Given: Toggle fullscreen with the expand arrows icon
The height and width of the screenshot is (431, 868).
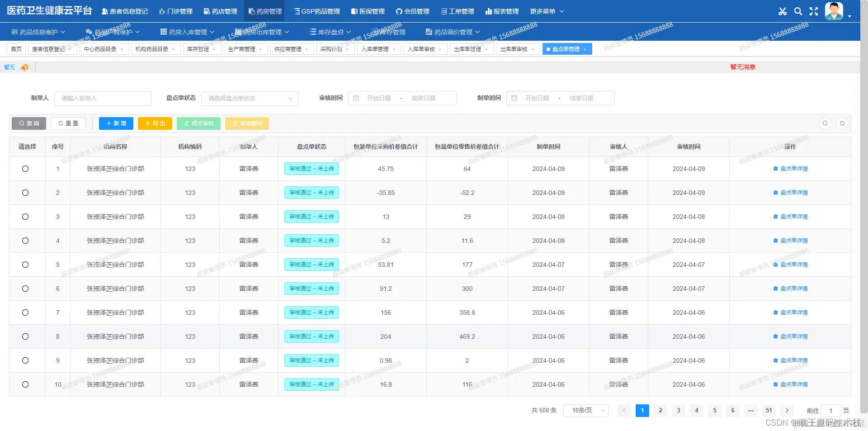Looking at the screenshot, I should (813, 11).
